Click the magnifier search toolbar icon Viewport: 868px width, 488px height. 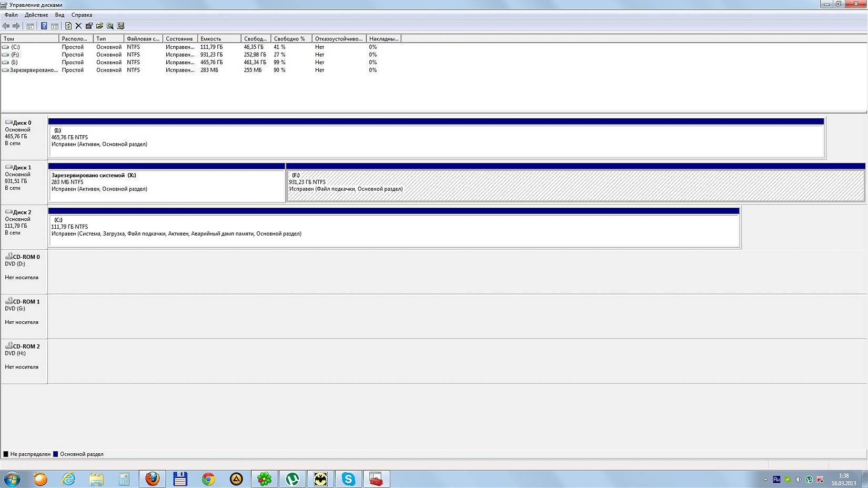110,26
